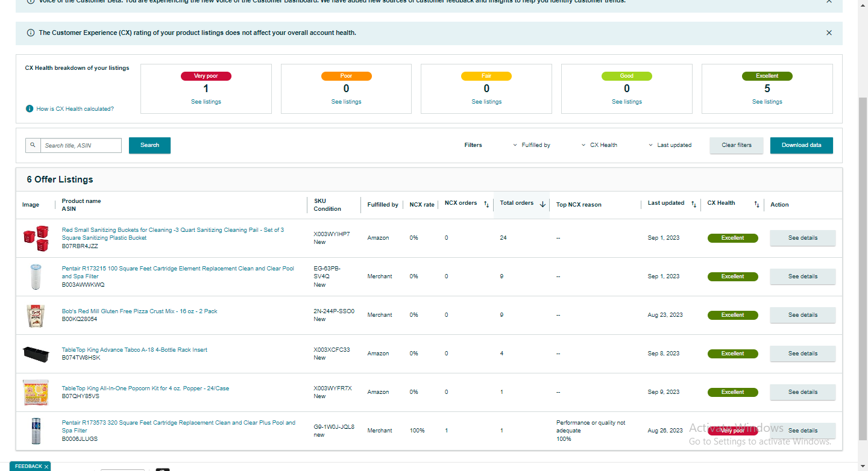
Task: Click the Very poor red status badge
Action: 732,431
